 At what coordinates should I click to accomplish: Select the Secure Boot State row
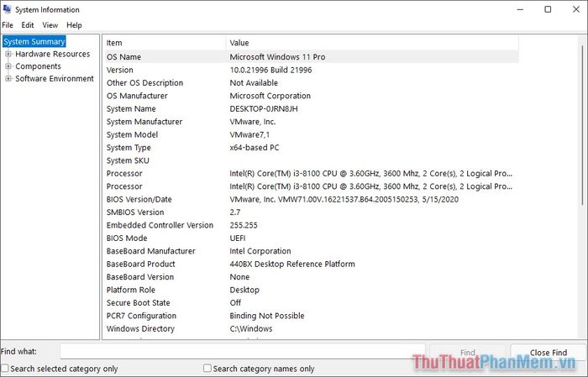click(311, 303)
